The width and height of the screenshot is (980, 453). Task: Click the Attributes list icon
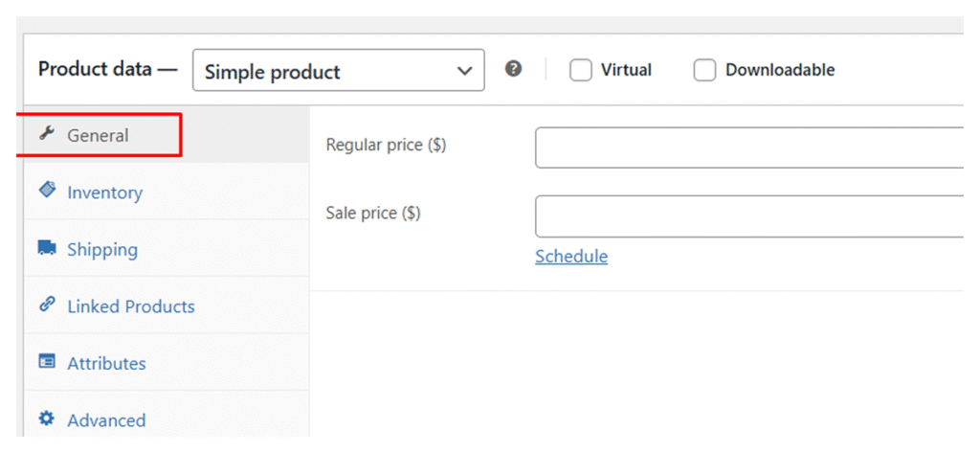point(46,362)
